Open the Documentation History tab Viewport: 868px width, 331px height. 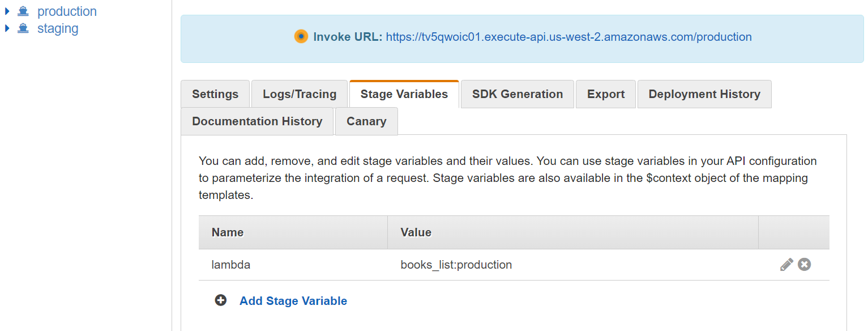click(257, 121)
